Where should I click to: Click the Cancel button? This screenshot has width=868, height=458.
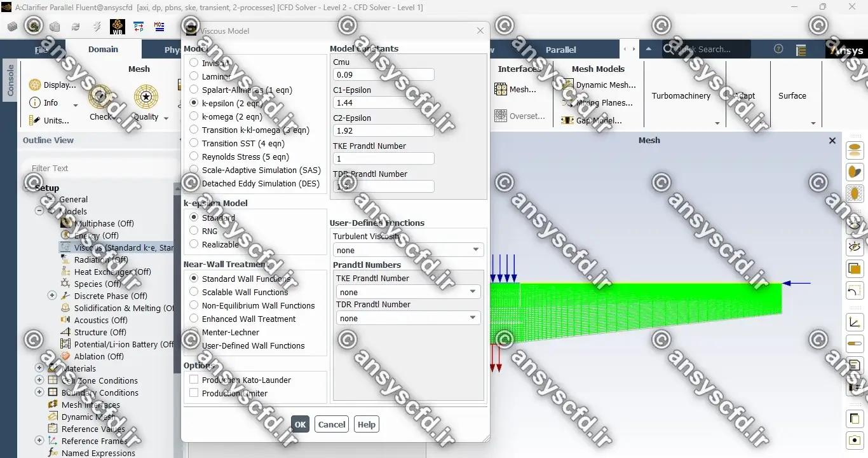332,424
